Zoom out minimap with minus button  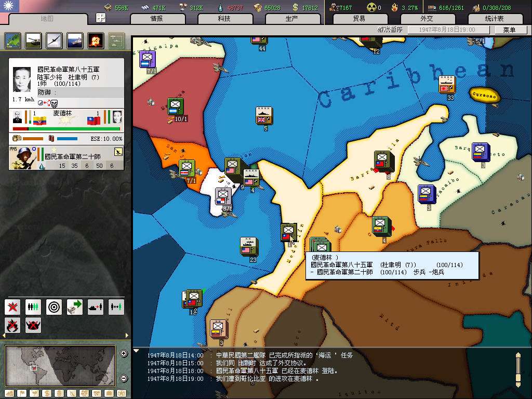pyautogui.click(x=124, y=378)
